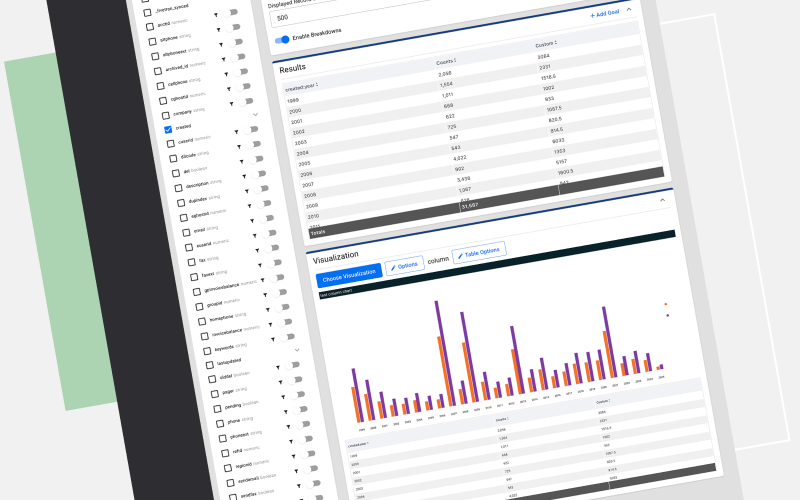The height and width of the screenshot is (500, 800).
Task: Sort results by the Counts column header
Action: point(447,62)
